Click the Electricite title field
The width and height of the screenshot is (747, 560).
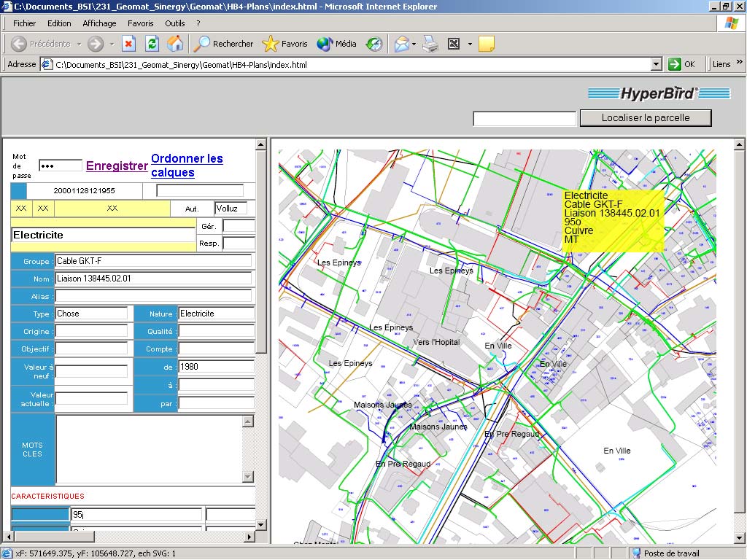(103, 235)
